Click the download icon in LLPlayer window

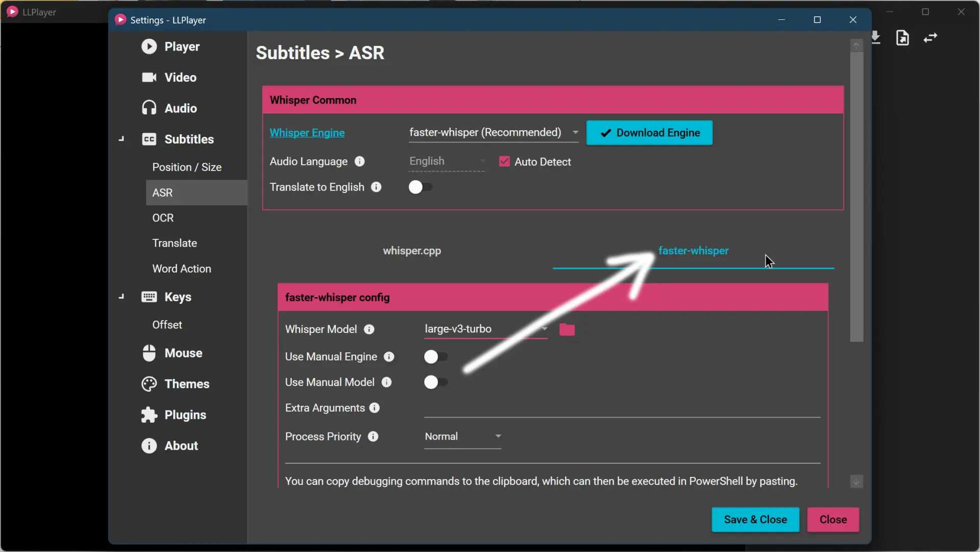(x=876, y=38)
